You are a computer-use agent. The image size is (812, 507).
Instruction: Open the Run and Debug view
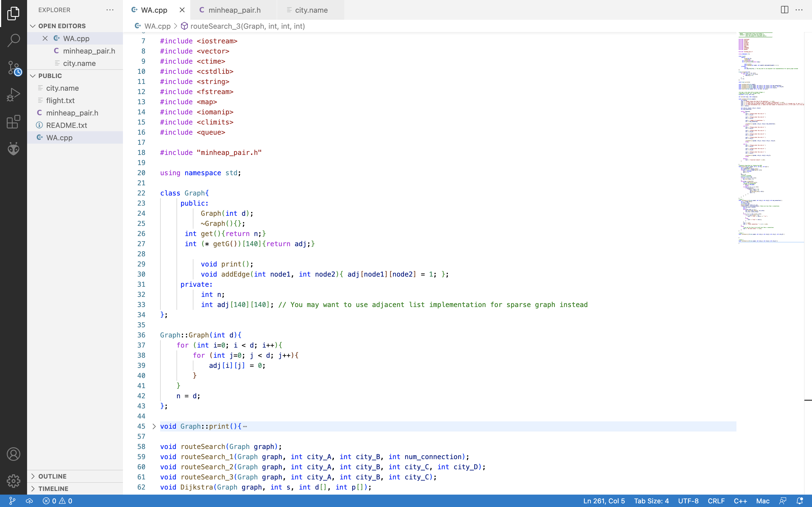pos(14,95)
